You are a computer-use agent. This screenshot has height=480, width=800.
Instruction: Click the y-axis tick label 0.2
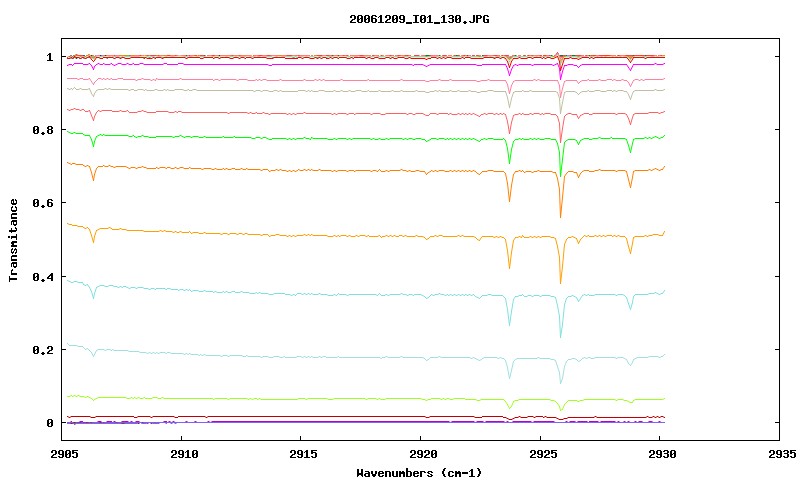43,350
